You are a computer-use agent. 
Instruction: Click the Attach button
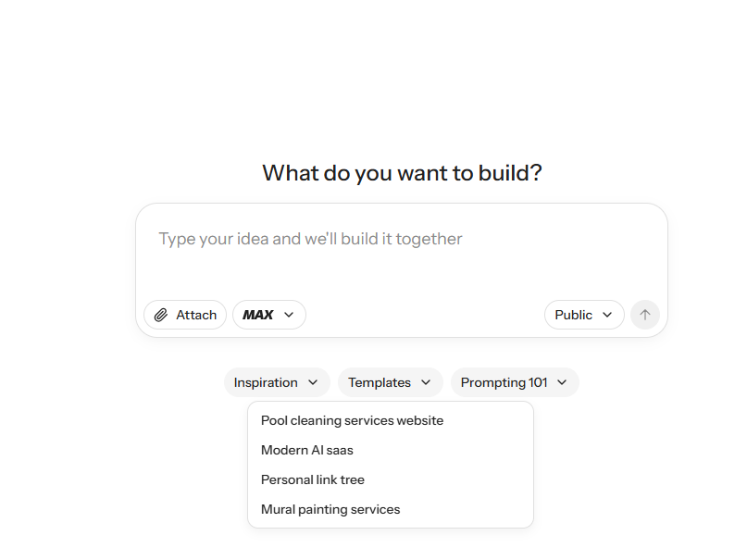184,315
